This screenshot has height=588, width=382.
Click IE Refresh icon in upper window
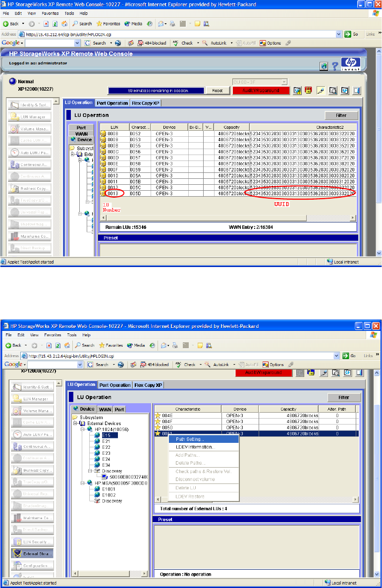coord(55,24)
